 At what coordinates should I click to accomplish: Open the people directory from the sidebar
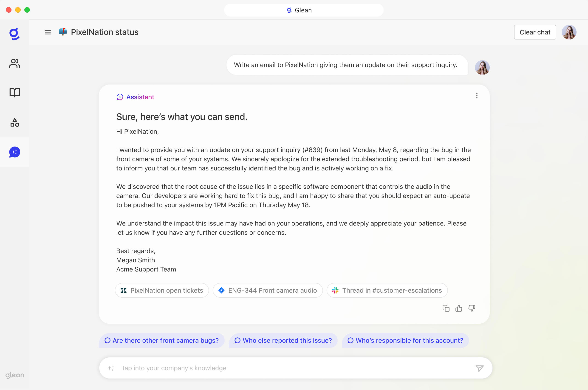click(x=14, y=64)
